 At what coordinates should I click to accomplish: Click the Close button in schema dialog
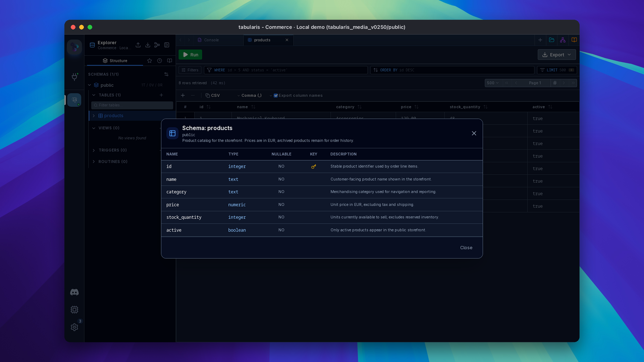(x=466, y=248)
